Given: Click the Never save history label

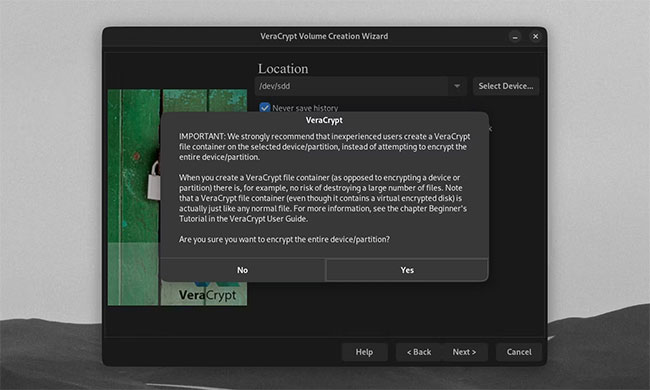Looking at the screenshot, I should pyautogui.click(x=305, y=108).
